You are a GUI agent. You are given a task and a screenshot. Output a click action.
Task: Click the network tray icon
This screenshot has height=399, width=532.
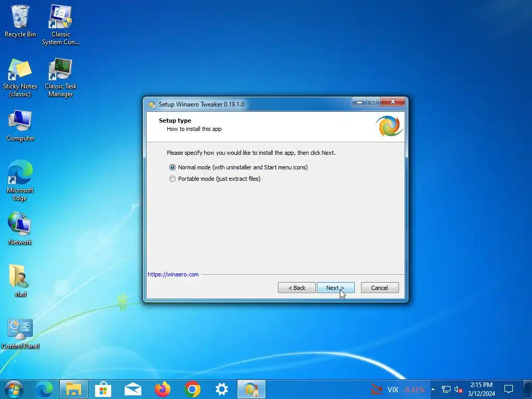pos(446,390)
